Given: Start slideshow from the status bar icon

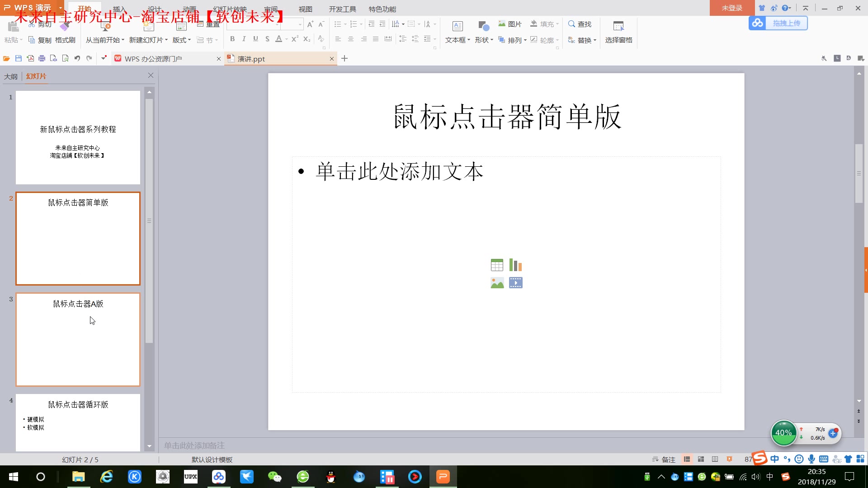Looking at the screenshot, I should point(729,459).
